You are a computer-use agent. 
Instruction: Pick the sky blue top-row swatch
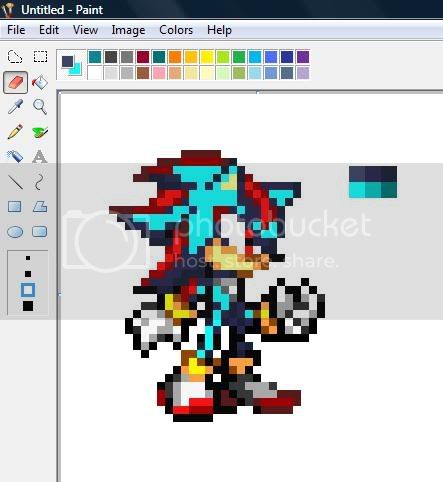(255, 57)
